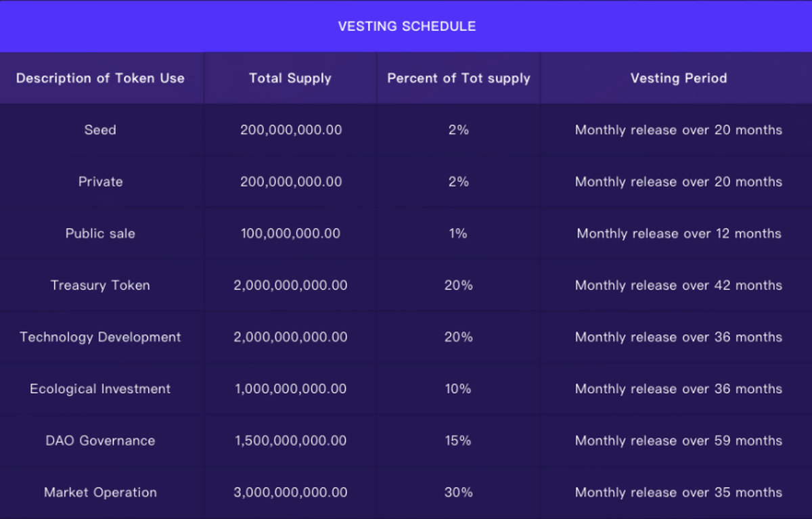Viewport: 812px width, 519px height.
Task: Click the 3,000,000,000.00 supply value
Action: pyautogui.click(x=290, y=493)
